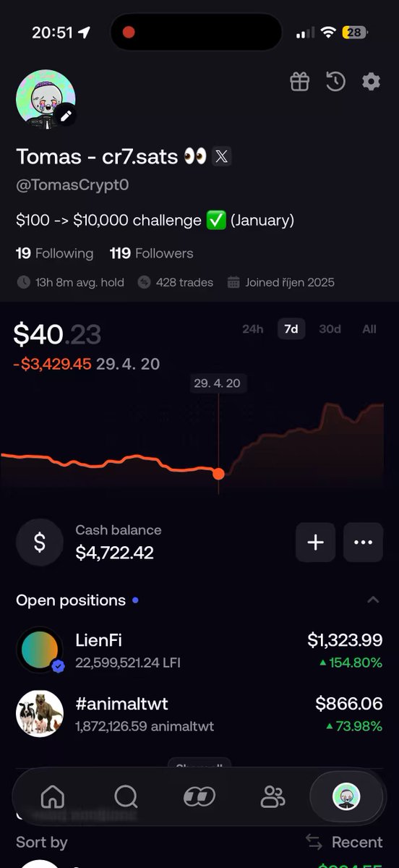The width and height of the screenshot is (399, 868).
Task: Open the settings gear icon
Action: [371, 82]
